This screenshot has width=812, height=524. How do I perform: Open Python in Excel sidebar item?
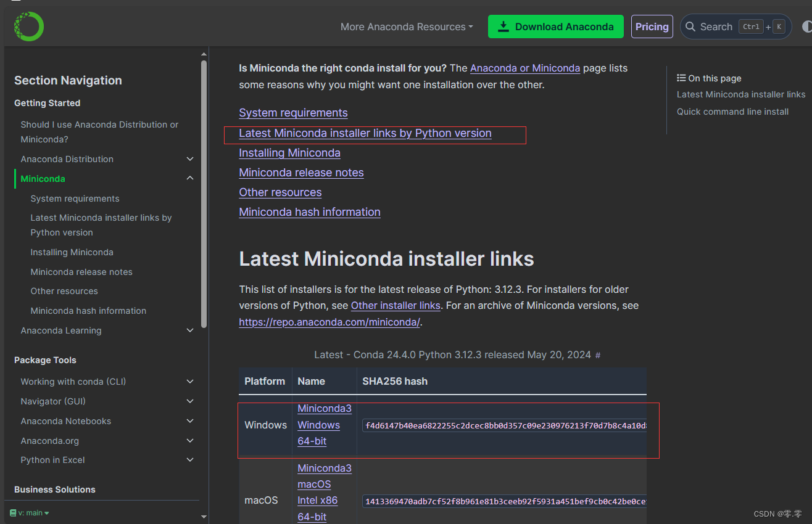click(x=52, y=460)
